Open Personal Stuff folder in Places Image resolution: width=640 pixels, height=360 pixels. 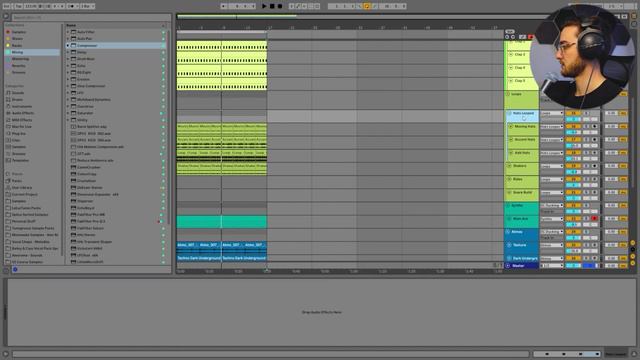(x=24, y=222)
